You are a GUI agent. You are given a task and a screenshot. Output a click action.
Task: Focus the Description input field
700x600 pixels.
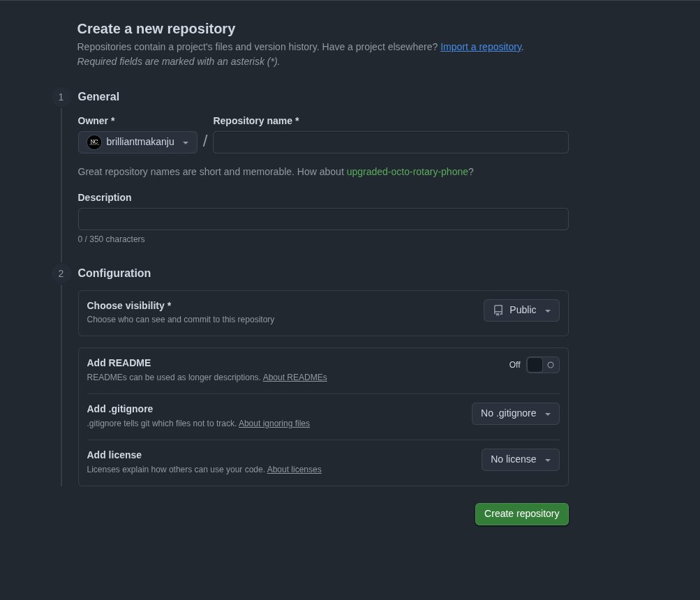click(323, 219)
